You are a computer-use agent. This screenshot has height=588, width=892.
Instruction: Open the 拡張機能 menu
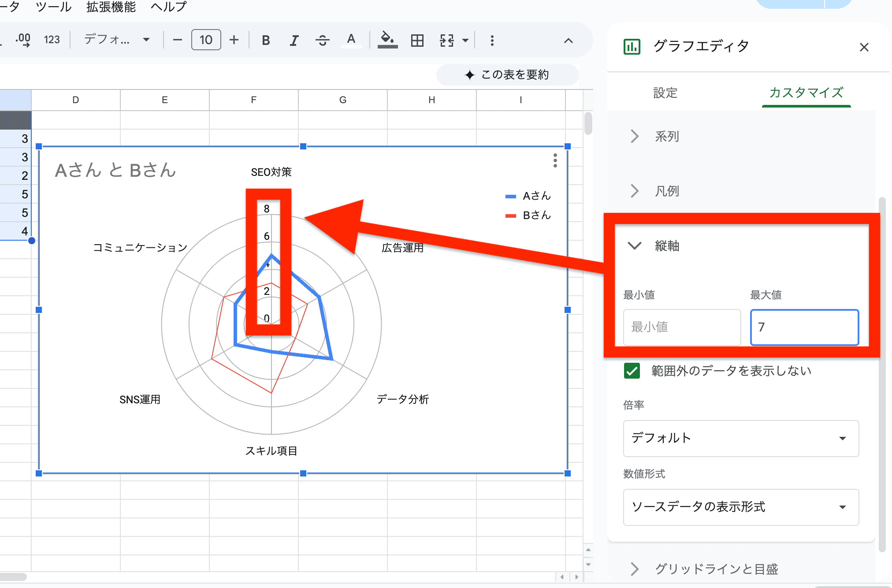click(111, 7)
